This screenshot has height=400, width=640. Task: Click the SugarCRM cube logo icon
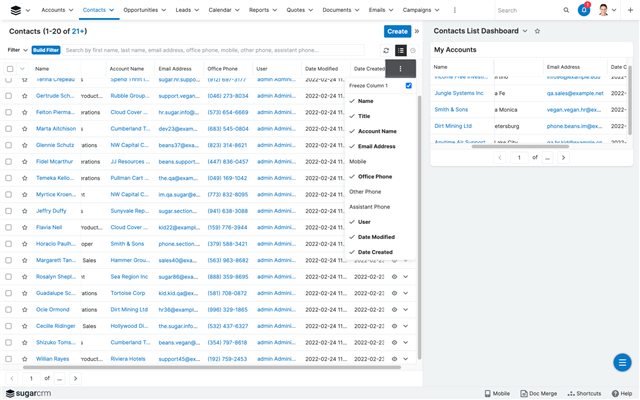(16, 10)
